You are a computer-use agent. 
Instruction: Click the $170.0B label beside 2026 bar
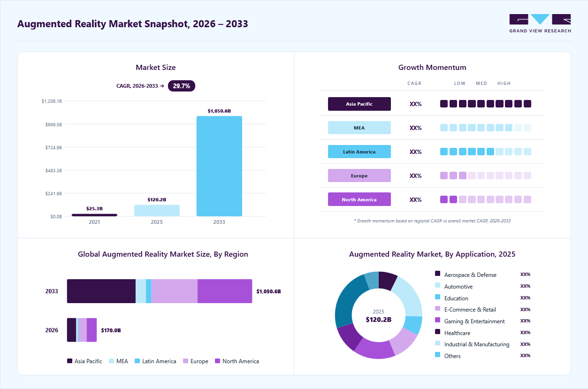[111, 330]
